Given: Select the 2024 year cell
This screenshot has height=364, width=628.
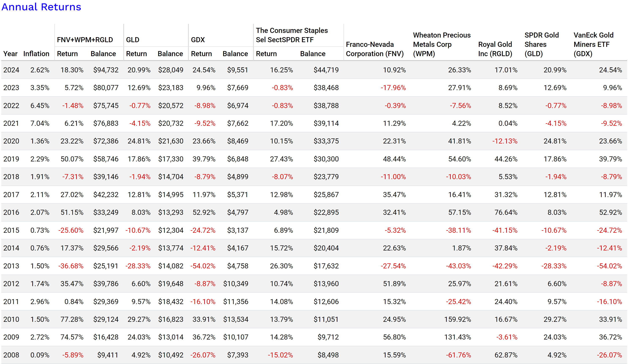Looking at the screenshot, I should point(11,70).
